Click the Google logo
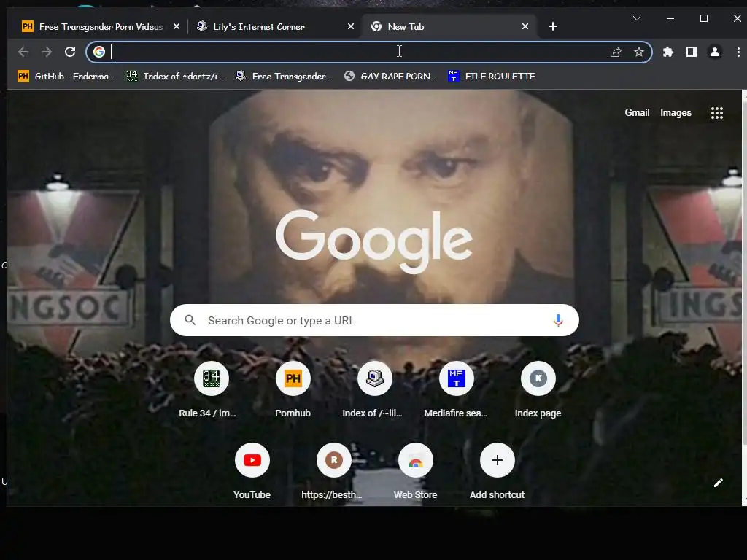Viewport: 747px width, 560px height. click(374, 241)
